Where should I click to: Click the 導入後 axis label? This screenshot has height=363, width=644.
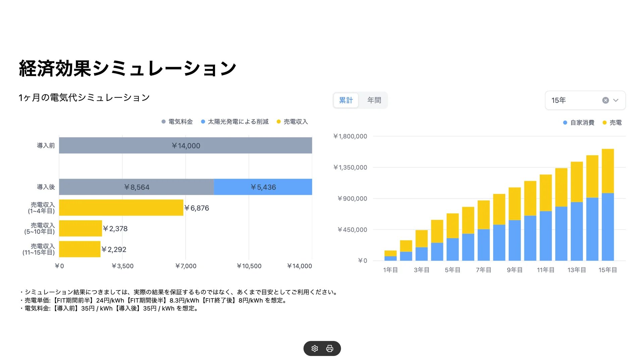pos(46,187)
